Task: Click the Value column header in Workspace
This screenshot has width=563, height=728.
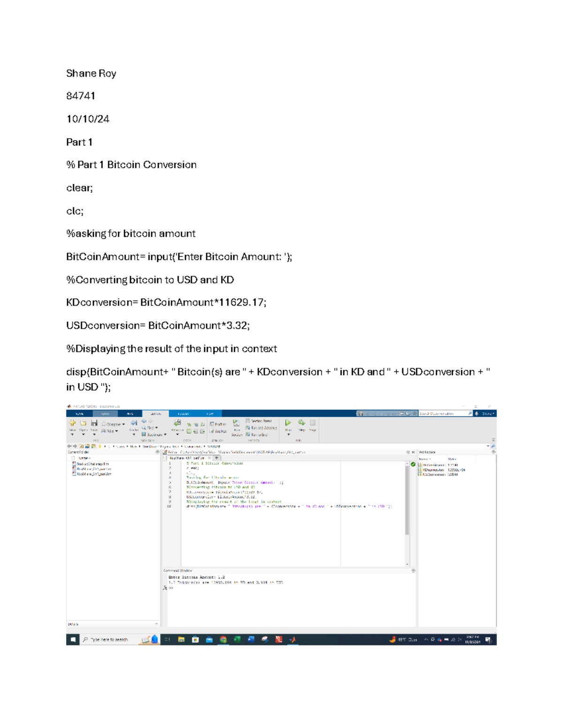Action: coord(452,459)
